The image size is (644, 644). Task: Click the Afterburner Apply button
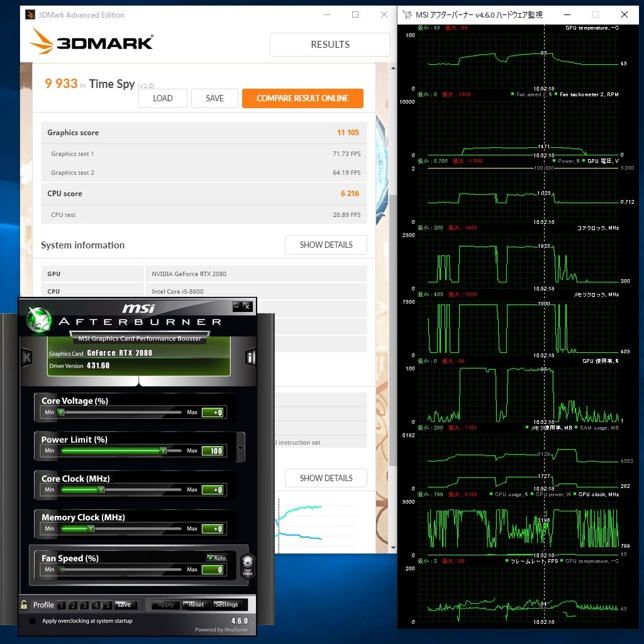[x=166, y=604]
